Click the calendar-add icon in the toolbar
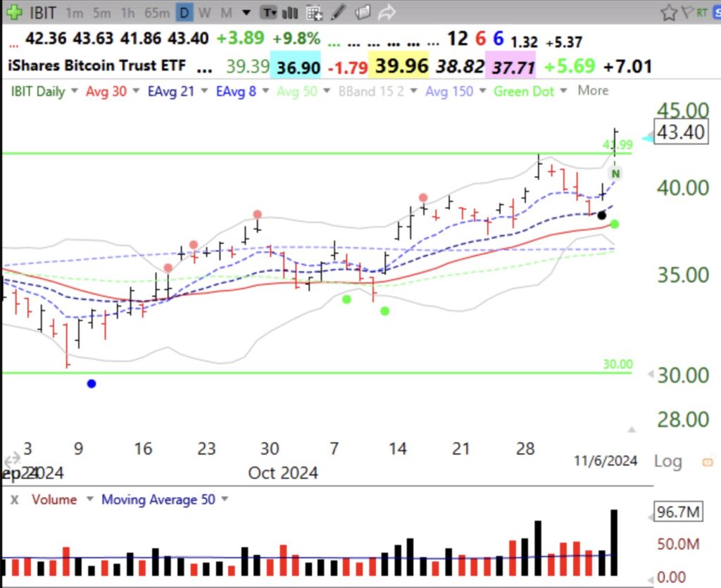The height and width of the screenshot is (588, 721). 315,13
